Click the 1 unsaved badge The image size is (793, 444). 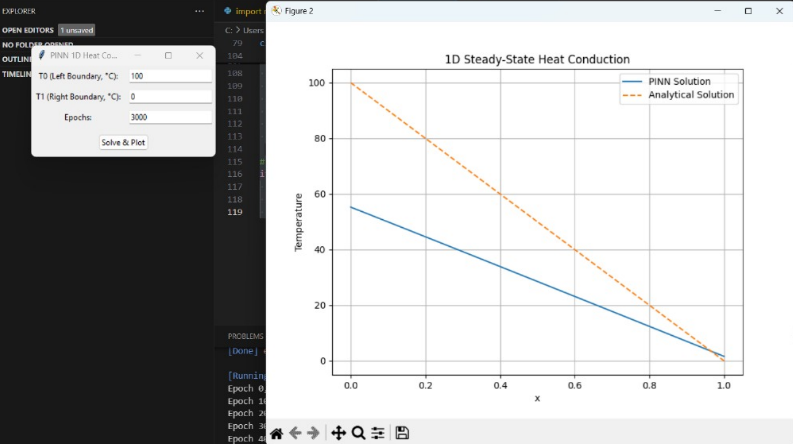tap(76, 30)
